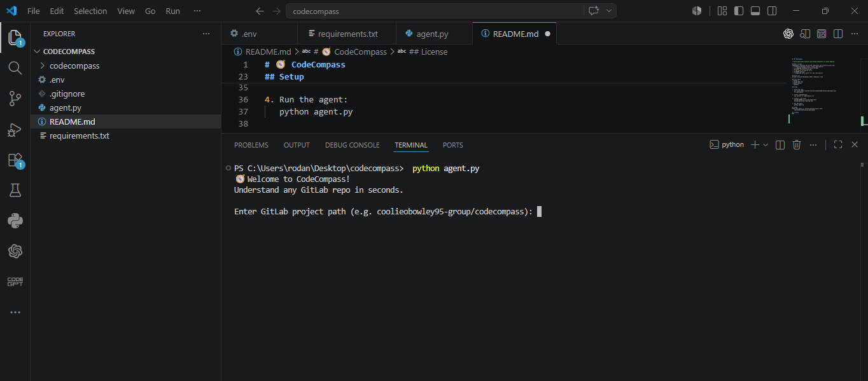Switch to the PORTS panel tab
Screen dimensions: 868x381
click(x=453, y=145)
